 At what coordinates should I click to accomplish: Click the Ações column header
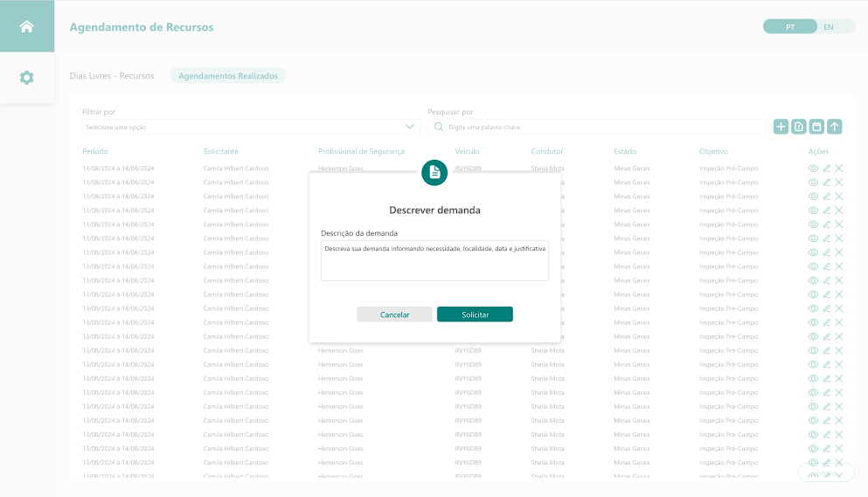pyautogui.click(x=818, y=151)
